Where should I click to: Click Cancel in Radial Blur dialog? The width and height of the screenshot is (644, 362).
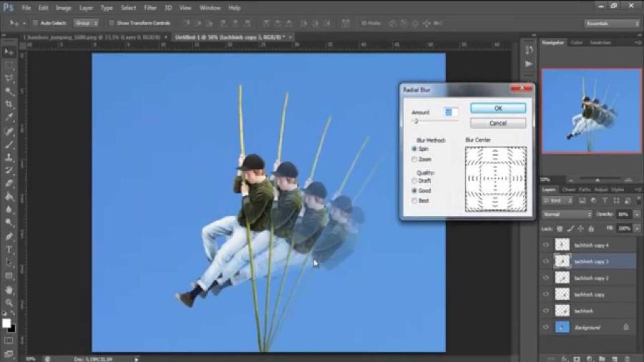tap(498, 123)
